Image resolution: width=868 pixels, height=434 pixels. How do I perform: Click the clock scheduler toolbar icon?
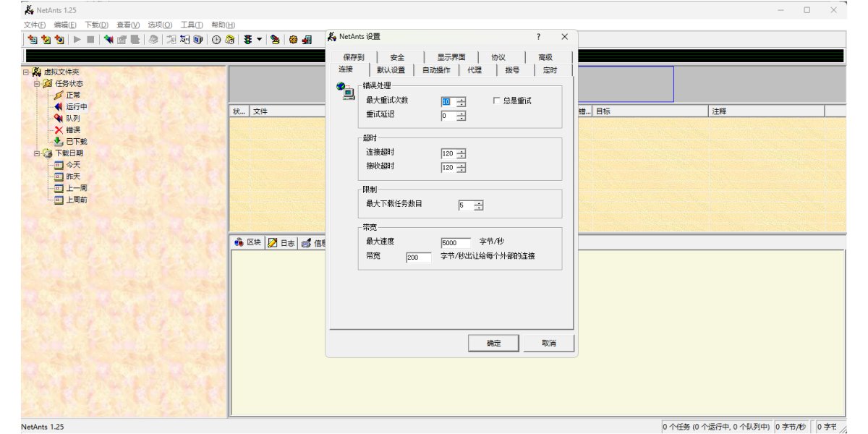tap(216, 40)
